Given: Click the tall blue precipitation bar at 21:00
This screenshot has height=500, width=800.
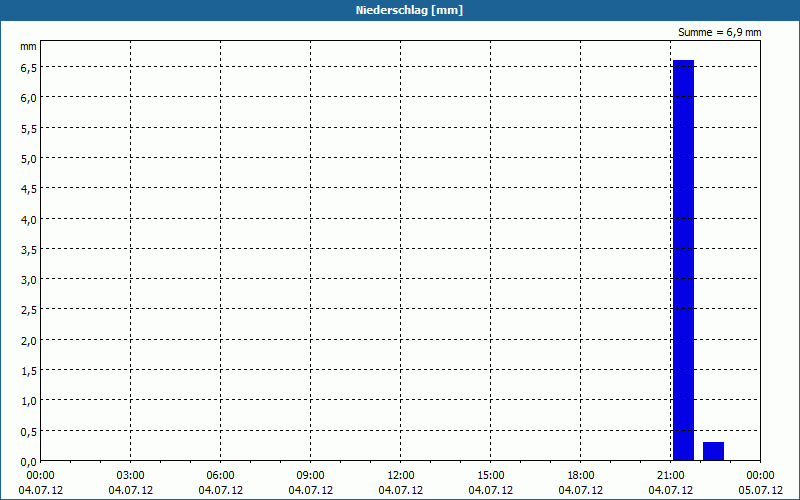Looking at the screenshot, I should pos(683,260).
